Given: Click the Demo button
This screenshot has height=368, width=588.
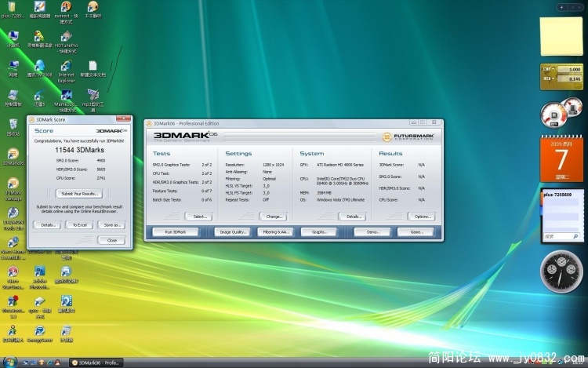Looking at the screenshot, I should click(x=372, y=232).
